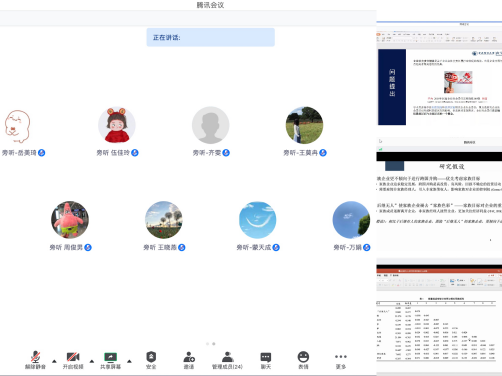The height and width of the screenshot is (376, 502).
Task: Click the girl in red sweater avatar
Action: 117,125
